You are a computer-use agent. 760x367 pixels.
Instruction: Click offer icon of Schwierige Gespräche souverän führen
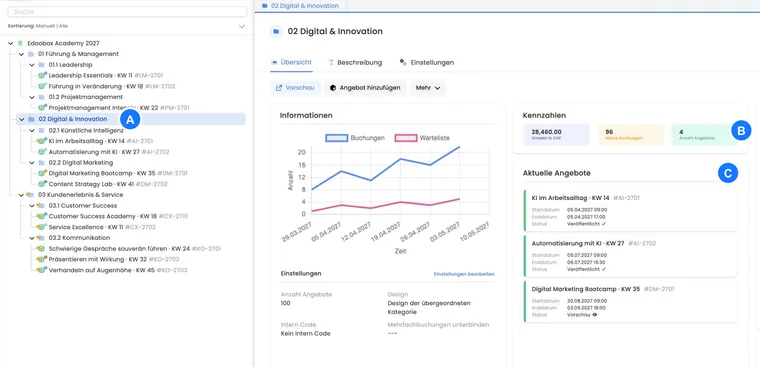pos(42,249)
